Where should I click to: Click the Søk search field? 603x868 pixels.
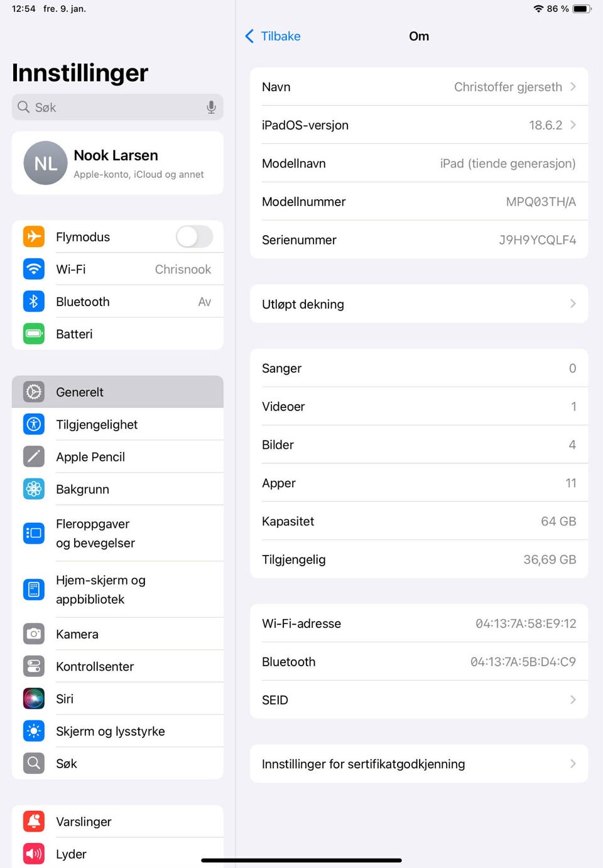click(117, 107)
